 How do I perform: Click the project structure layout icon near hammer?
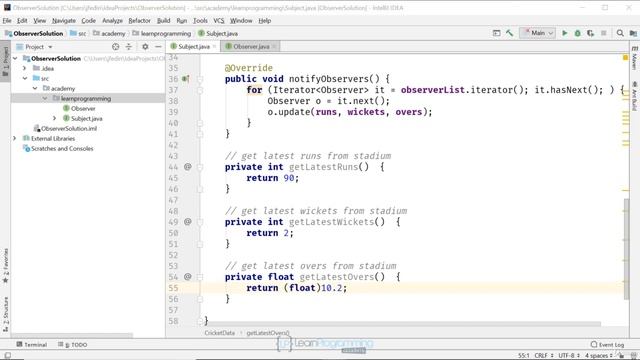(496, 33)
